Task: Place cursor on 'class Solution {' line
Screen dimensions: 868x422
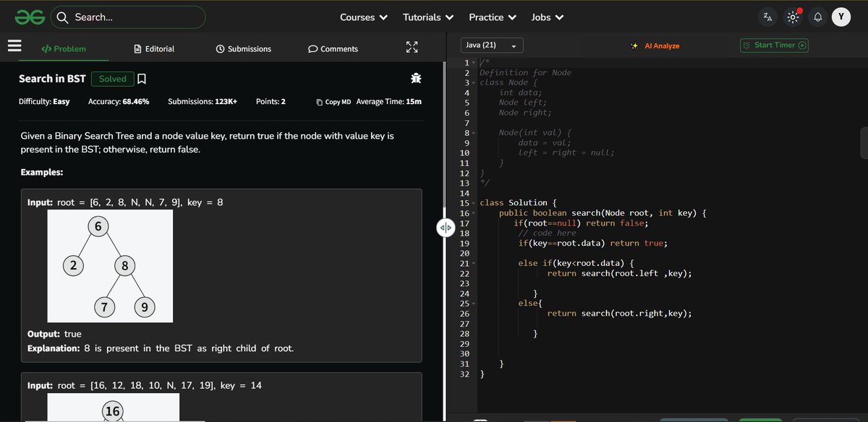Action: coord(519,203)
